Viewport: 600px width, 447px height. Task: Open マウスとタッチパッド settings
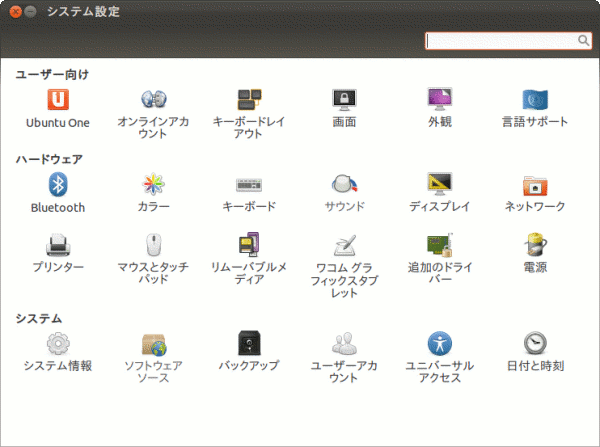(x=153, y=247)
